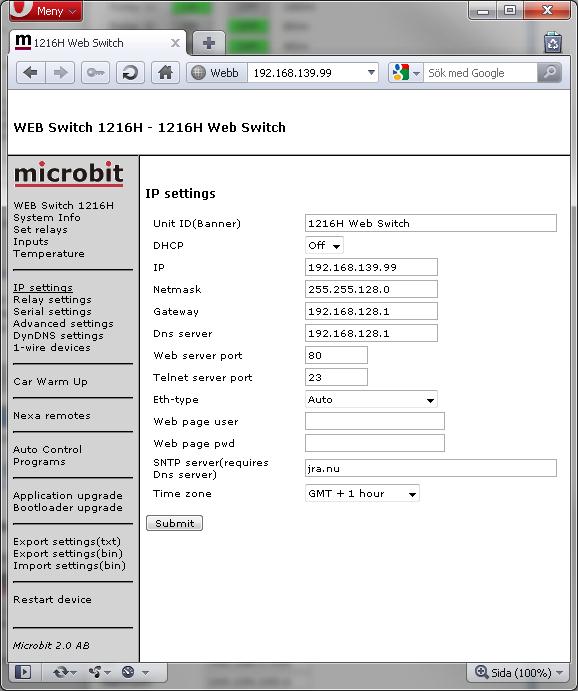Image resolution: width=578 pixels, height=691 pixels.
Task: Open the Opera Link sync icon
Action: coord(64,672)
